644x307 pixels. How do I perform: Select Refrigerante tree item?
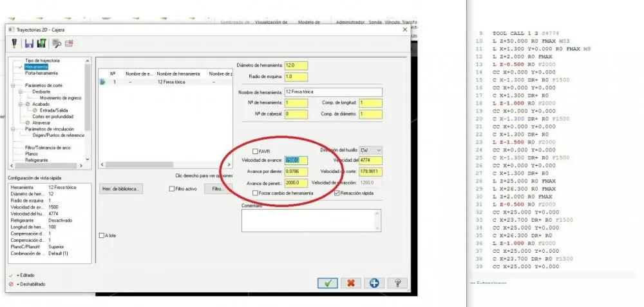[x=37, y=160]
